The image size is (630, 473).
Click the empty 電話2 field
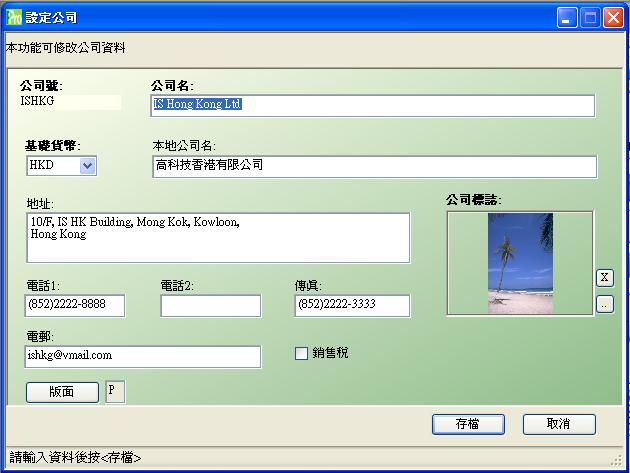tap(210, 305)
